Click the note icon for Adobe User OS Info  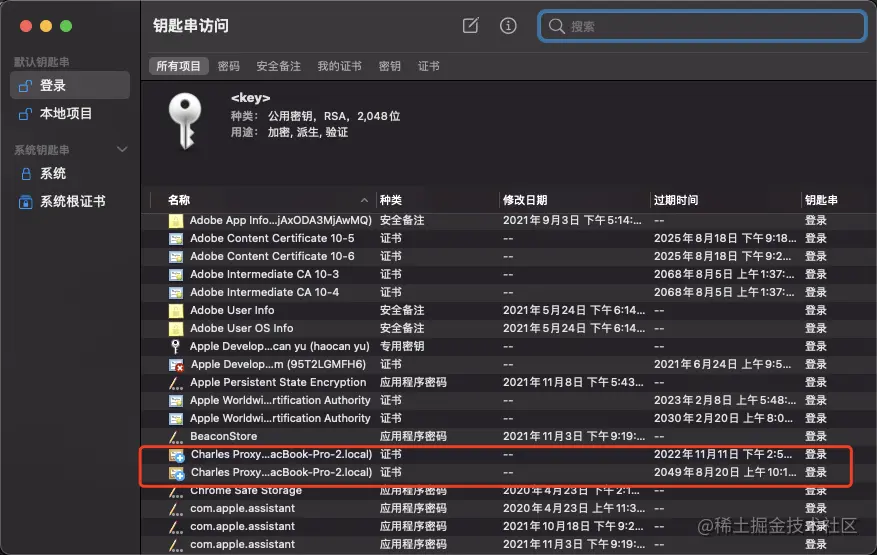(x=176, y=328)
